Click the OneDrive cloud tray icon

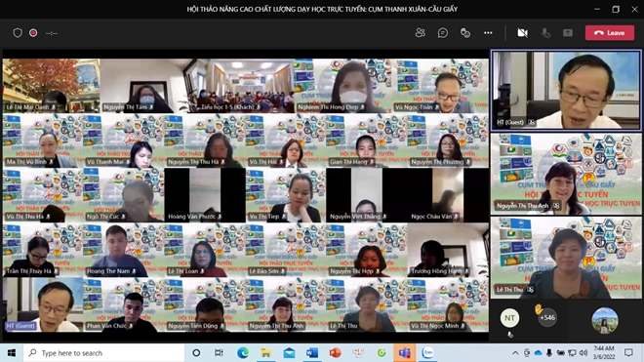[538, 353]
